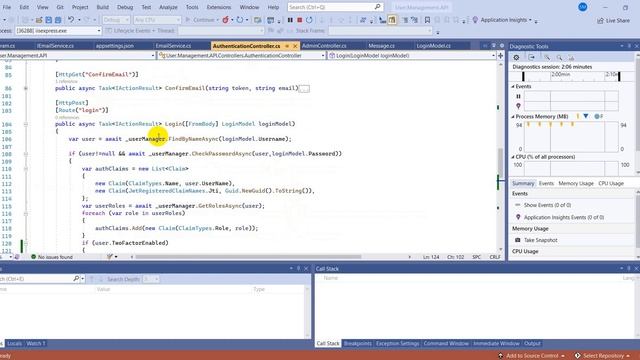640x360 pixels.
Task: Click the bookmark toggle icon
Action: (x=427, y=20)
